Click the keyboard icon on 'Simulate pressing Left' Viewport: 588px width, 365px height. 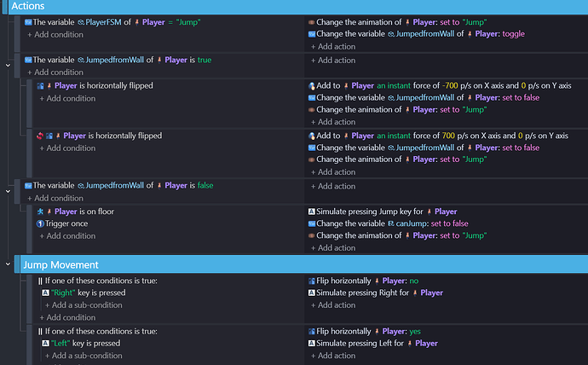click(312, 343)
